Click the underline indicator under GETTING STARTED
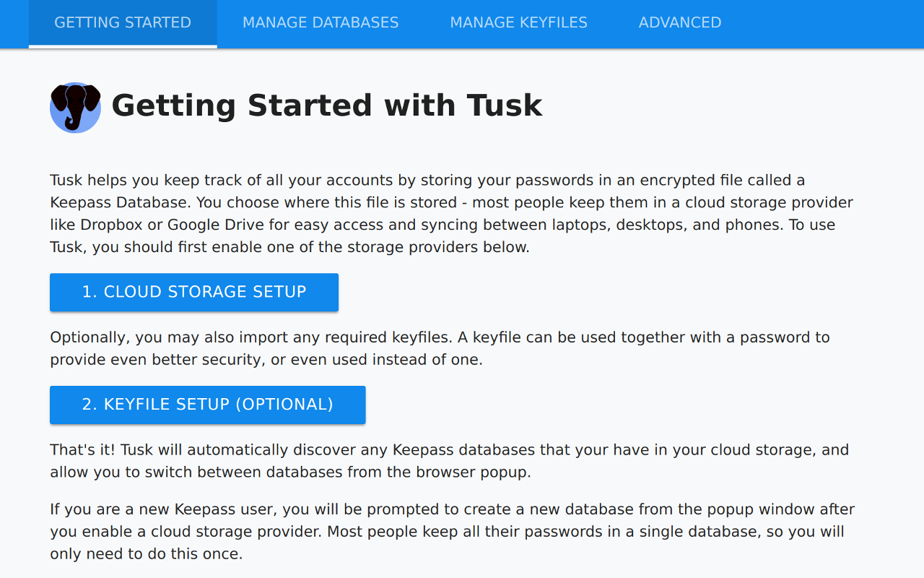 [x=122, y=47]
